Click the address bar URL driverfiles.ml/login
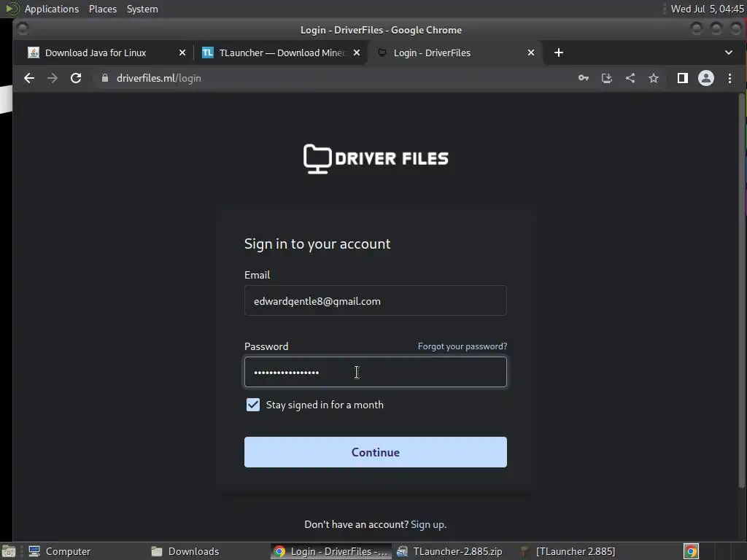Image resolution: width=747 pixels, height=560 pixels. coord(158,78)
